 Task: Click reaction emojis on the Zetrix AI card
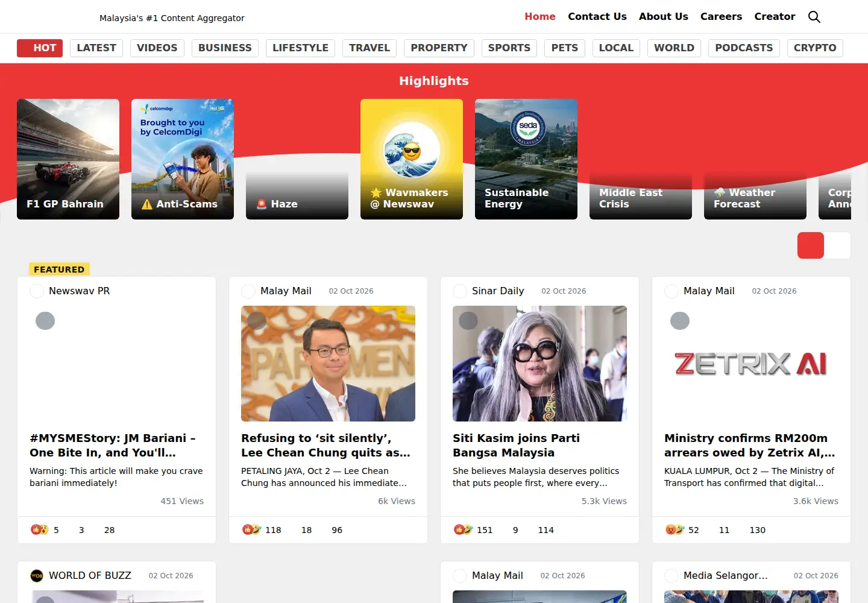point(675,529)
